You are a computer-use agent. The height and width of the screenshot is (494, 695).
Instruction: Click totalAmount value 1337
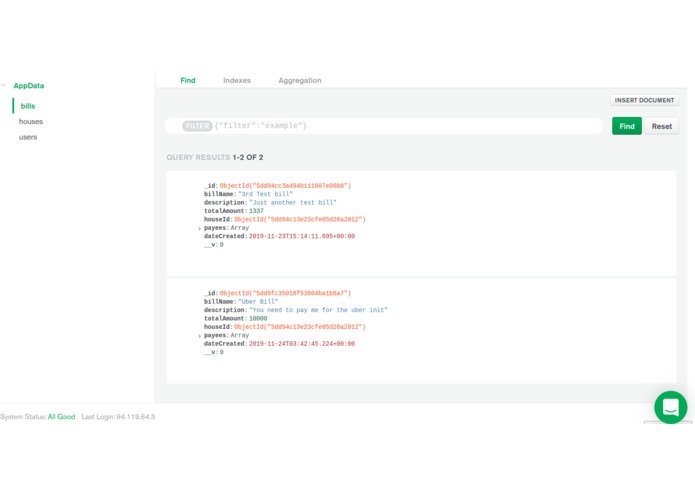click(x=256, y=211)
